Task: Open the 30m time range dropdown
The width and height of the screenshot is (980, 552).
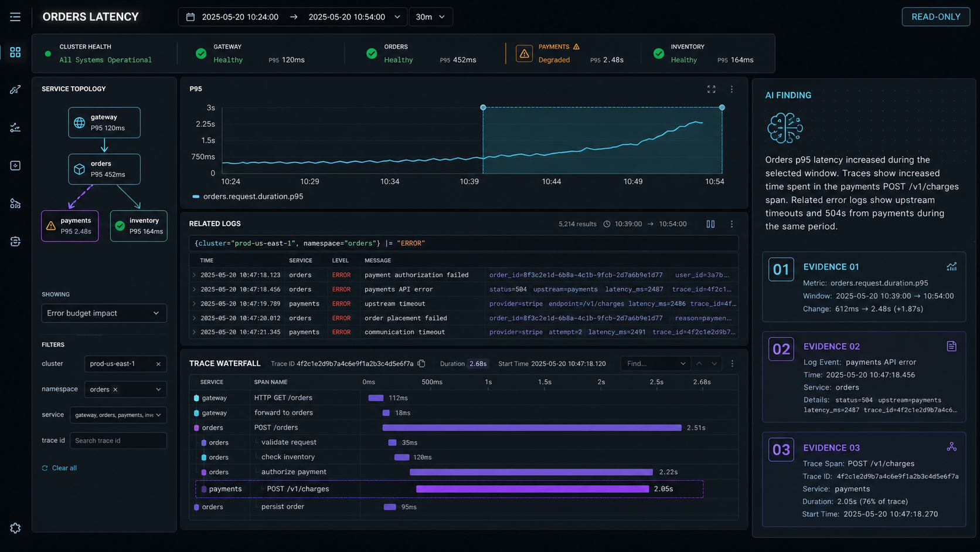Action: tap(430, 17)
